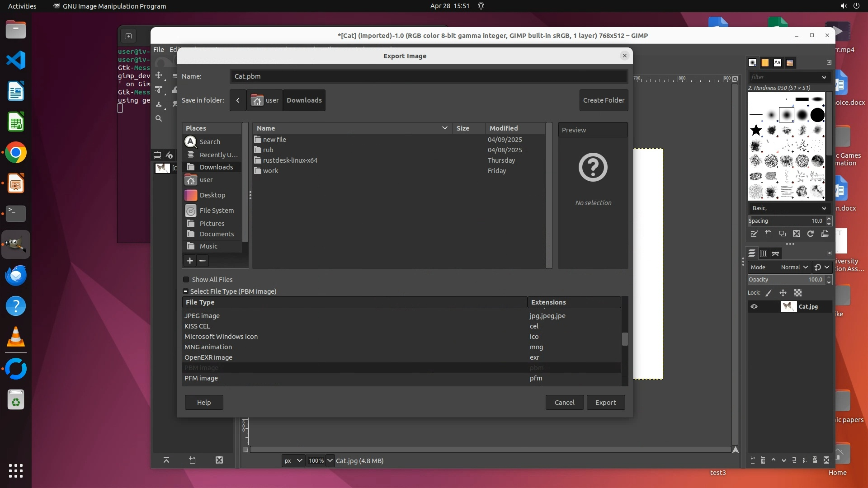Click the lock position and size icon
Screen dimensions: 868x488
[x=783, y=293]
